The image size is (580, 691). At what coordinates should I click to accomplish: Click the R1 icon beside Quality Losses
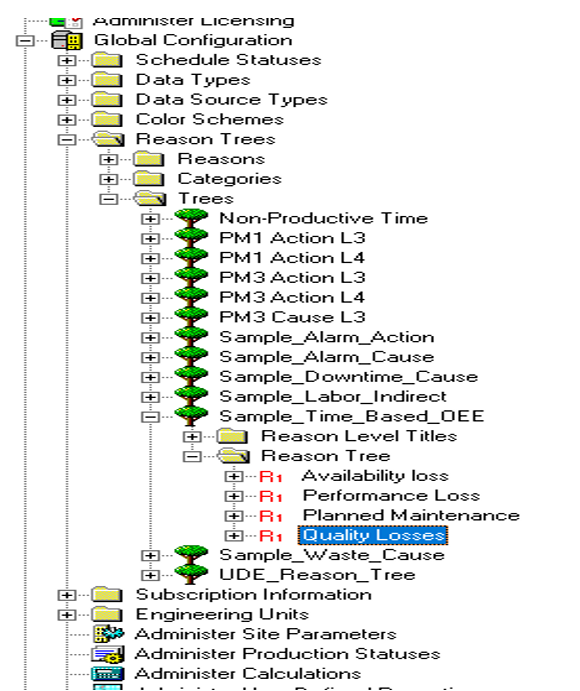[x=271, y=536]
